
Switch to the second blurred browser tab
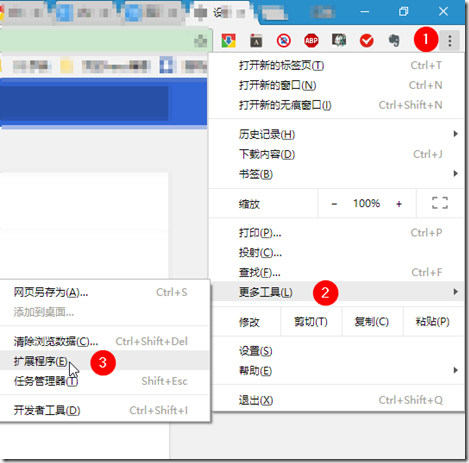click(x=87, y=13)
